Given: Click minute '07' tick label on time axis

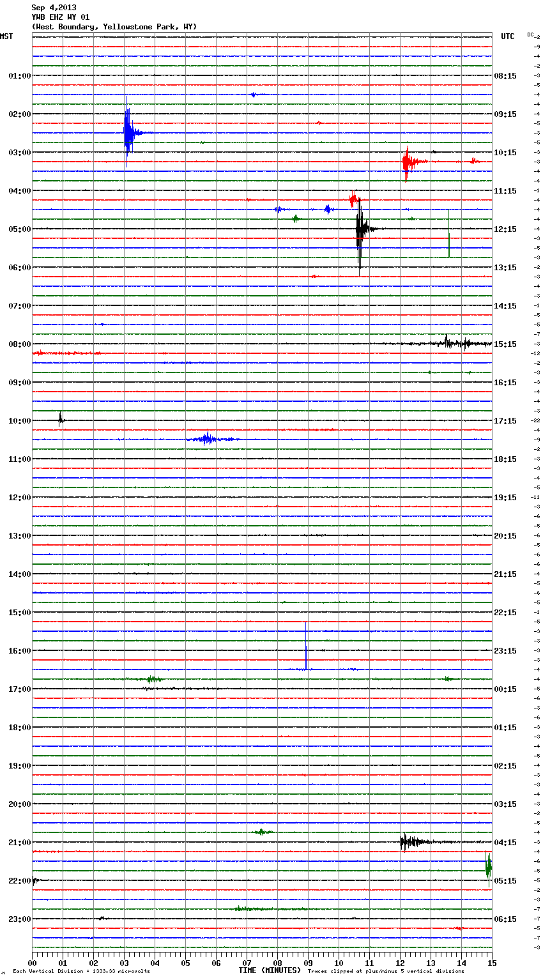Looking at the screenshot, I should (247, 963).
